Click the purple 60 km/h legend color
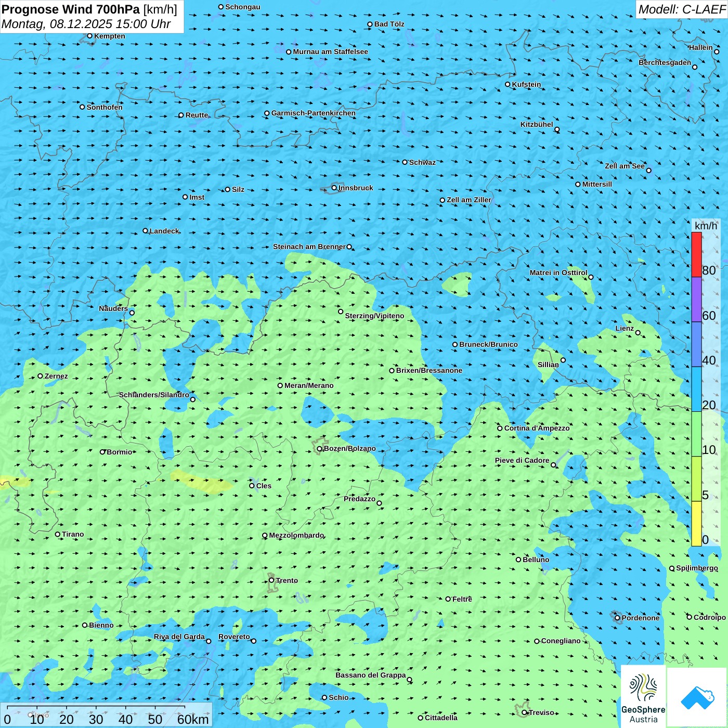This screenshot has height=728, width=728. point(696,300)
